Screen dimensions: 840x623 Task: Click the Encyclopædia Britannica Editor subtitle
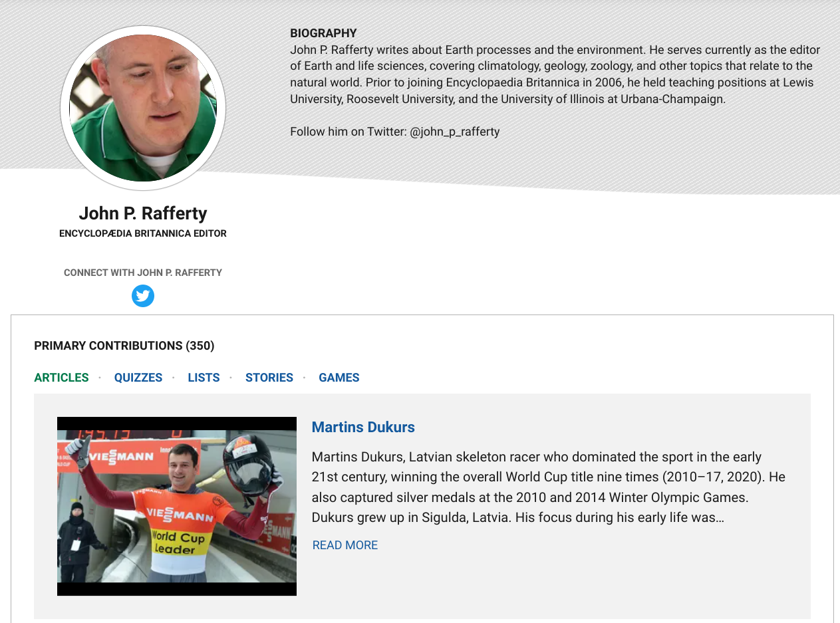tap(143, 233)
